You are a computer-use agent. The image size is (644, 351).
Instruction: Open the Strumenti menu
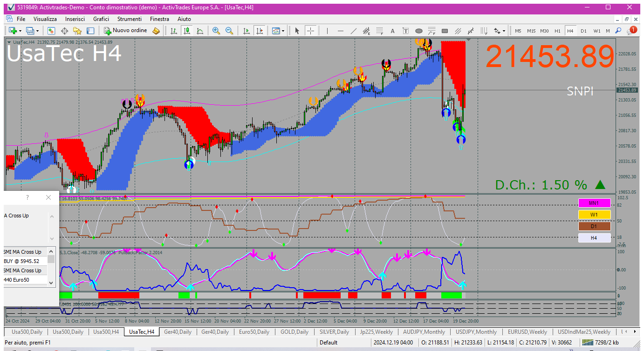pyautogui.click(x=130, y=19)
